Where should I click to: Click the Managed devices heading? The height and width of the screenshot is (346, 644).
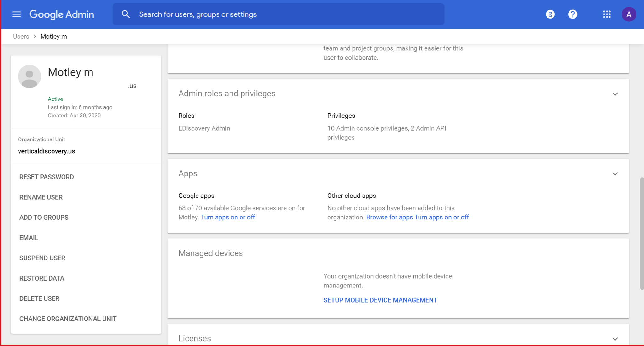point(211,253)
